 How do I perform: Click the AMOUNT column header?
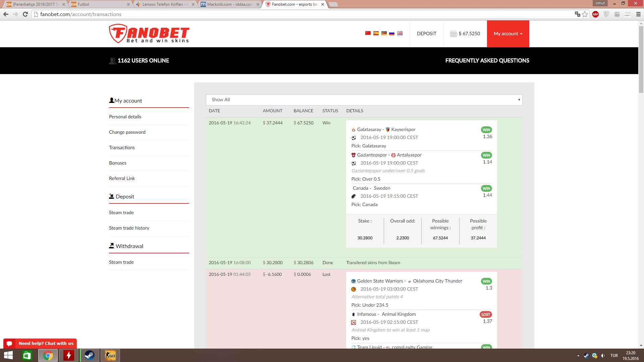pos(272,111)
